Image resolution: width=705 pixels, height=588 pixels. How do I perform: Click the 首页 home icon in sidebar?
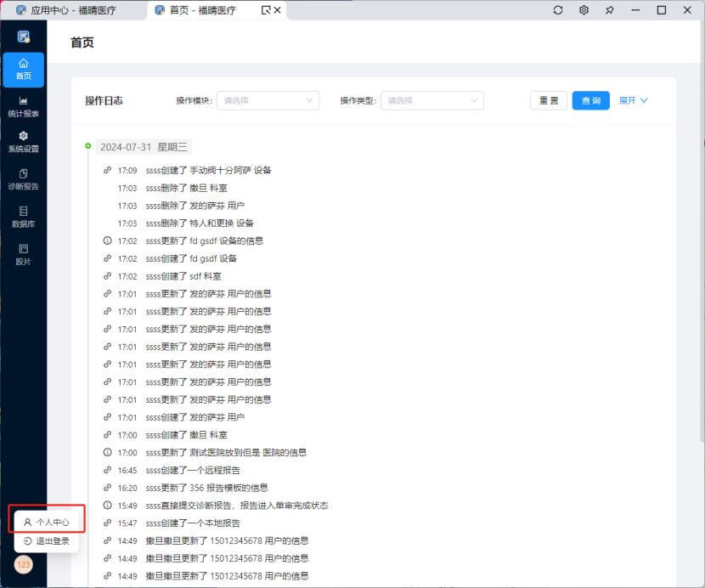click(x=23, y=69)
